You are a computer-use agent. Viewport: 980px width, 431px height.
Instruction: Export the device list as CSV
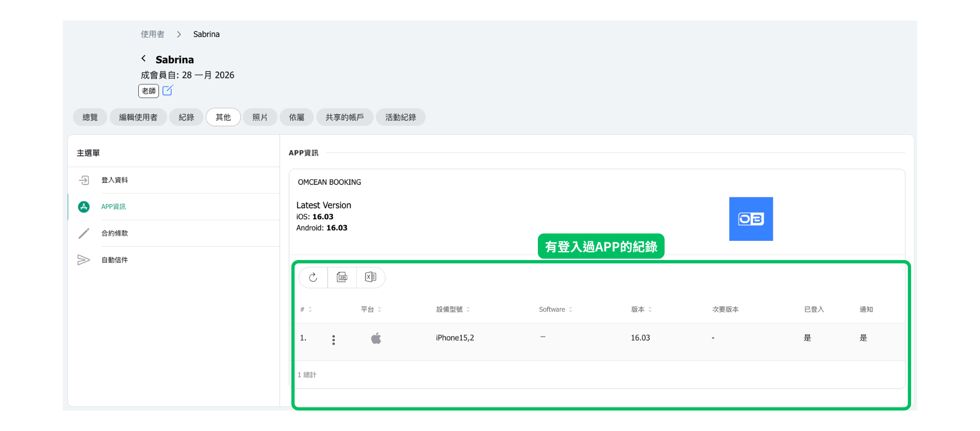pos(342,277)
